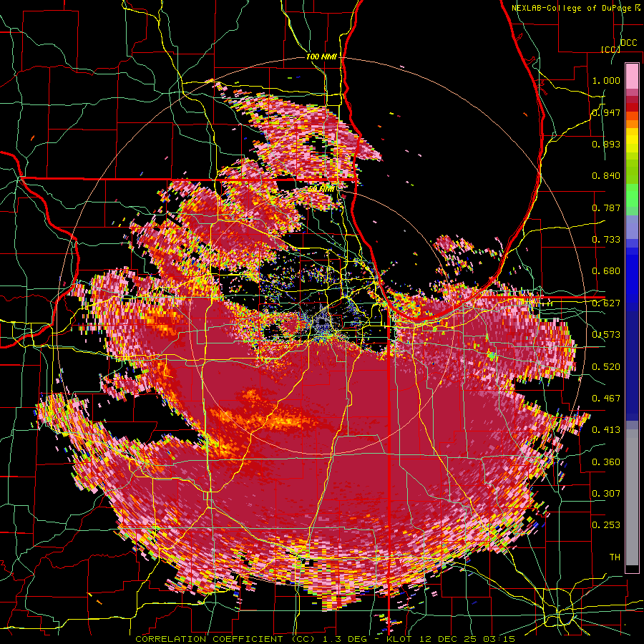
Task: Click the TH label below the scale
Action: 615,557
